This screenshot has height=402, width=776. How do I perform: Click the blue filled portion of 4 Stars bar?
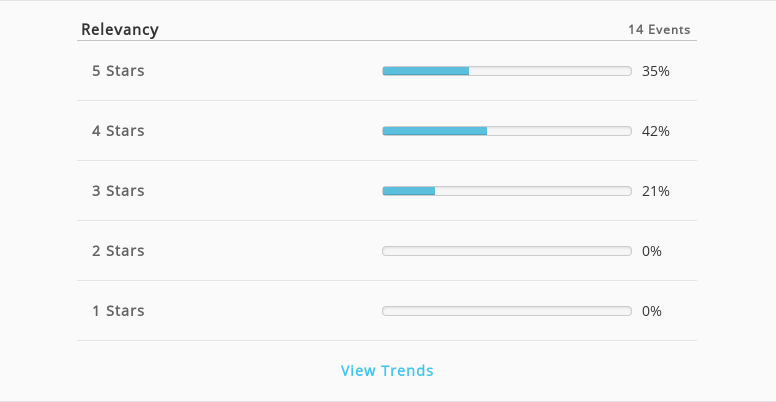[435, 131]
